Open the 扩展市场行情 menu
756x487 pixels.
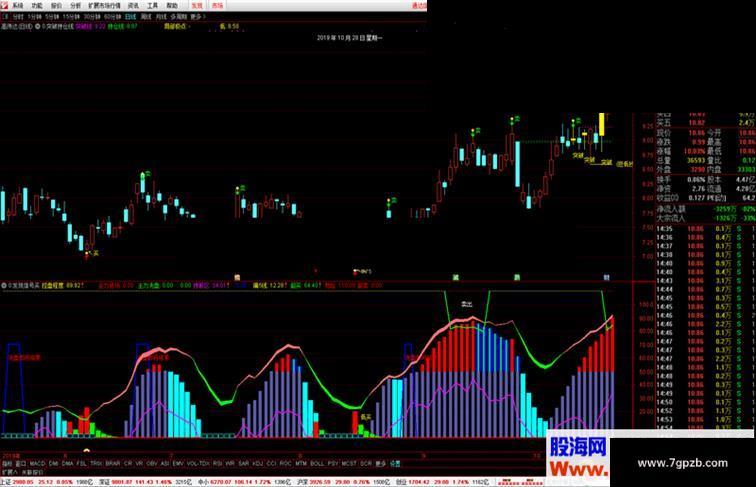pyautogui.click(x=104, y=6)
